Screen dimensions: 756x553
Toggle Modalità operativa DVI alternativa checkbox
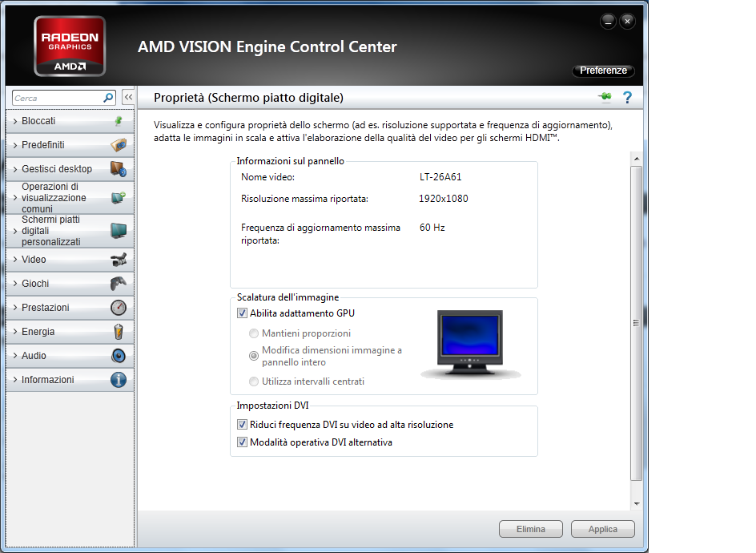[242, 442]
